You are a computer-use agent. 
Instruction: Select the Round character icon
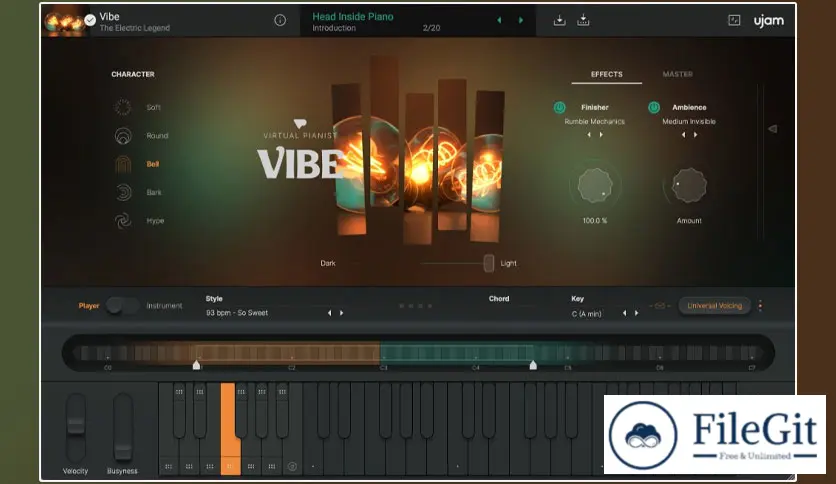(x=123, y=136)
